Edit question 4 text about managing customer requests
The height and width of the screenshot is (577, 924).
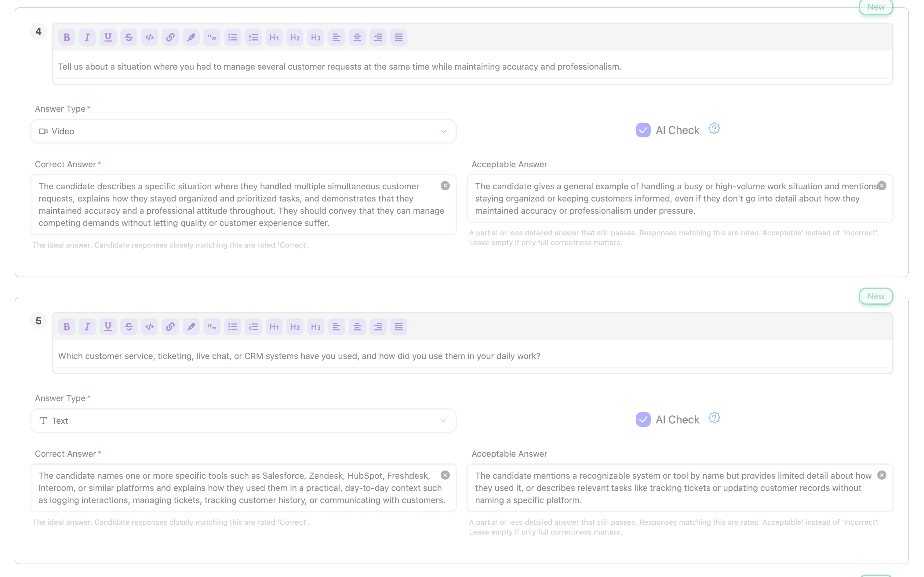pos(472,67)
